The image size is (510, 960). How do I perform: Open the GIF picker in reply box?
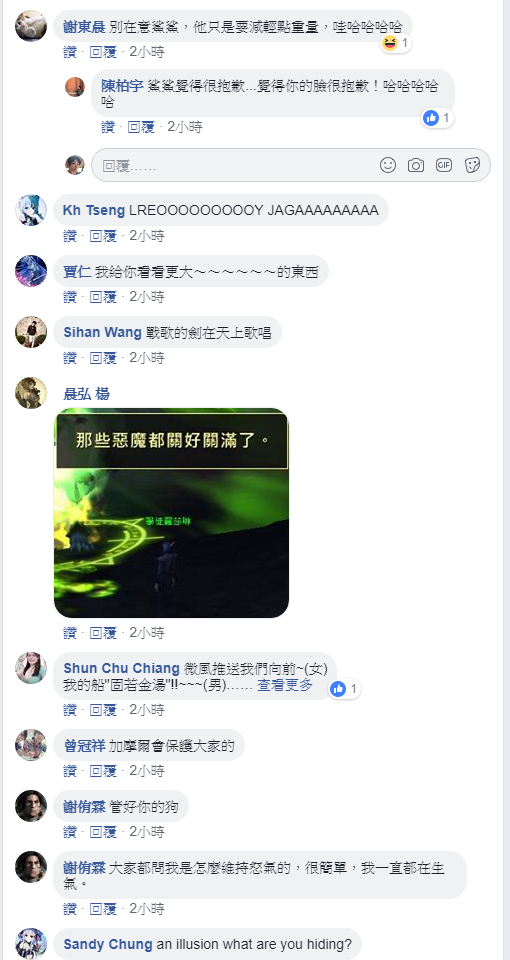pos(444,165)
